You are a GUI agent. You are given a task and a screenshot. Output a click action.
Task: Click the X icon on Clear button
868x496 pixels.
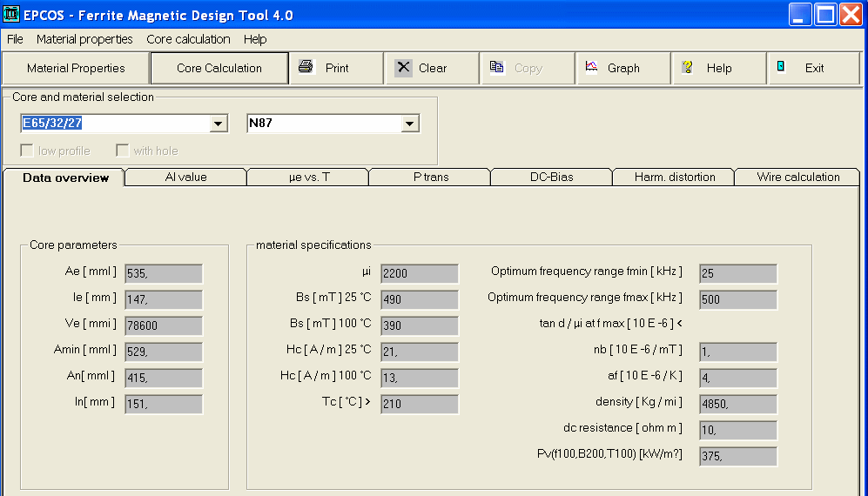coord(403,68)
